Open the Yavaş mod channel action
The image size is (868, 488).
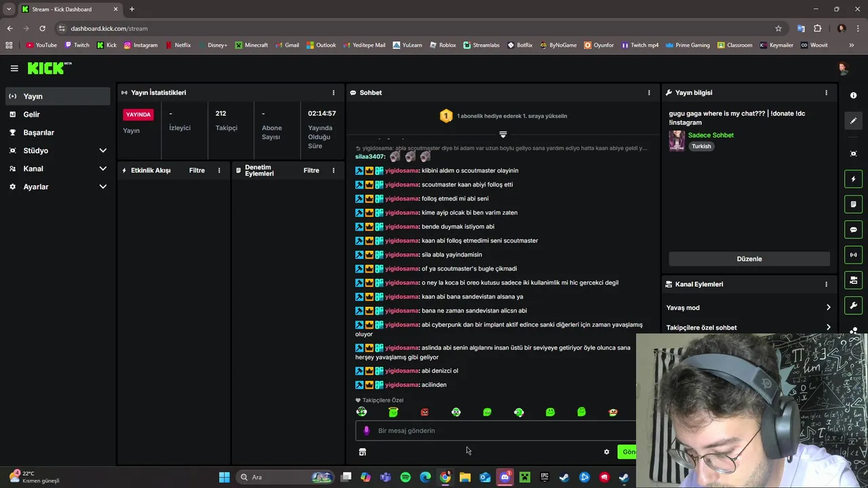[749, 308]
